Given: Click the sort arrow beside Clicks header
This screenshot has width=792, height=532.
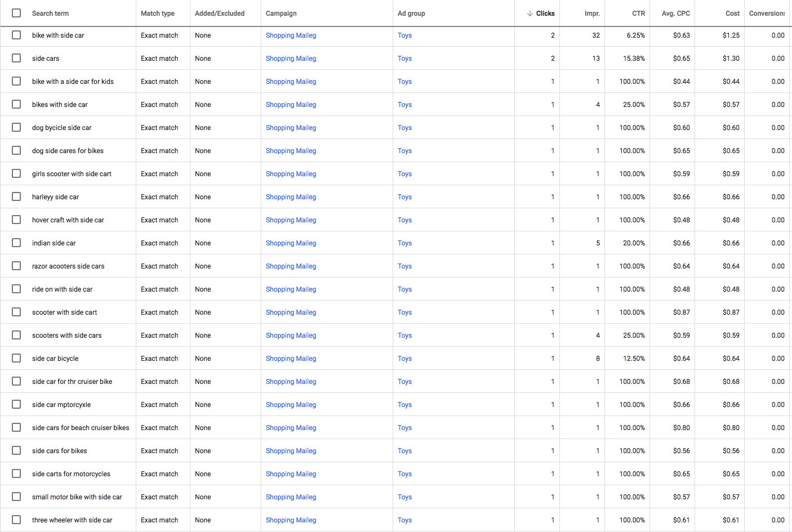Looking at the screenshot, I should click(530, 14).
